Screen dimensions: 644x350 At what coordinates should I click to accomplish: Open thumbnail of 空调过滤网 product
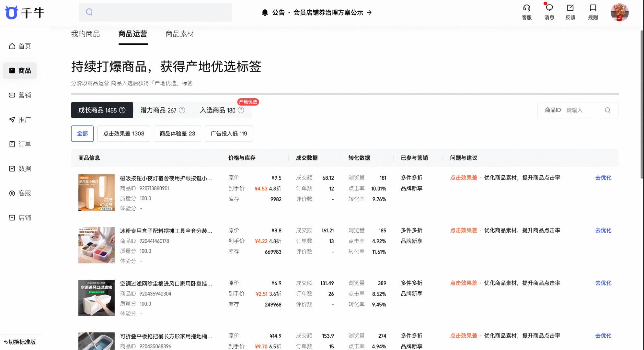(97, 298)
